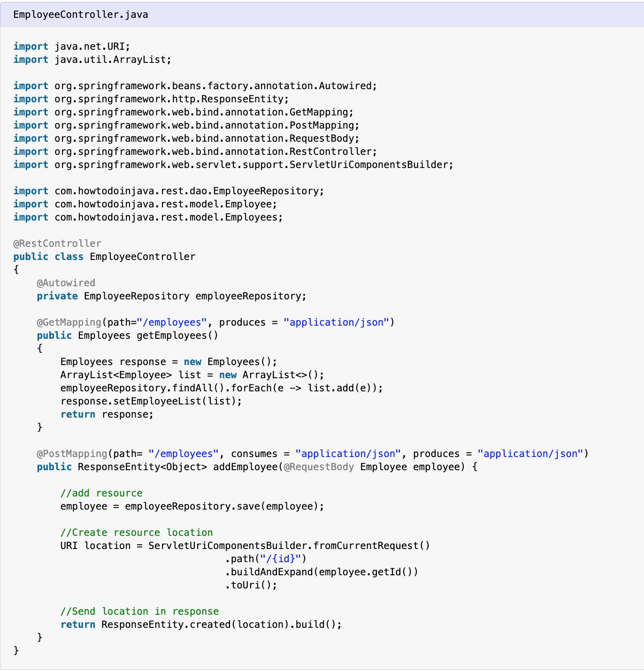Click the 'rest.model.Employees;' import line
Viewport: 644px width, 671px height.
coord(148,217)
